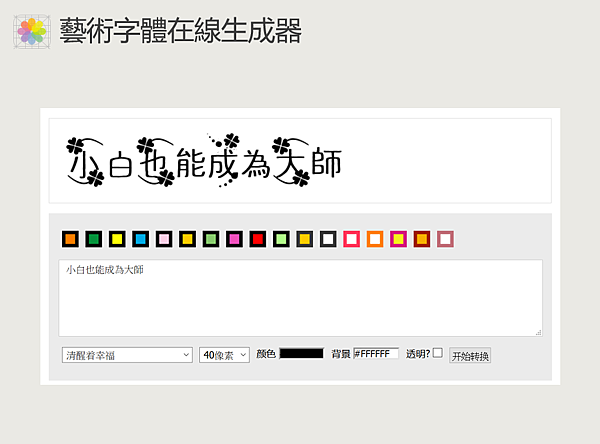Select the magenta-bordered yellow color preset
This screenshot has width=600, height=444.
(398, 239)
